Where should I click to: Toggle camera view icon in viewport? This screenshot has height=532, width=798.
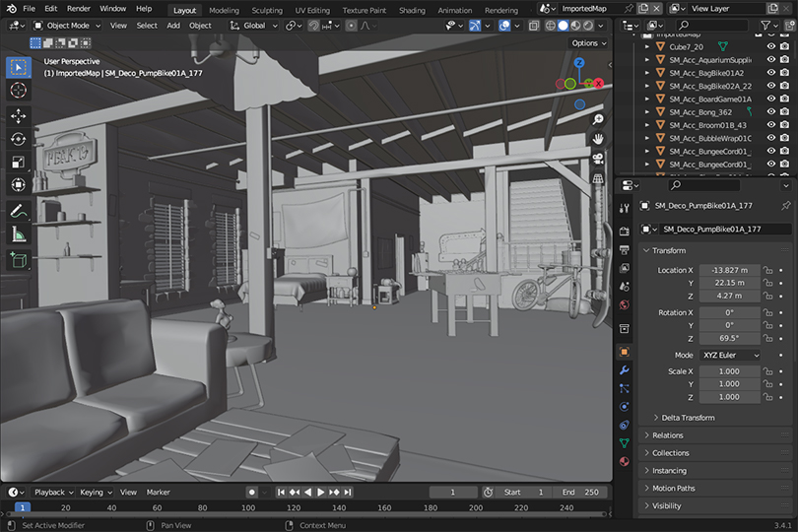pos(598,159)
